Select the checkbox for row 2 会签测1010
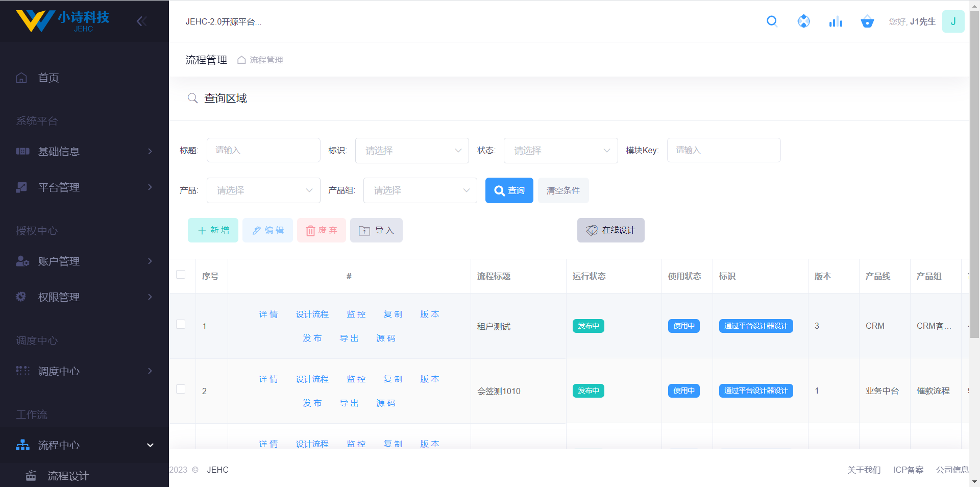The image size is (980, 487). pos(181,389)
